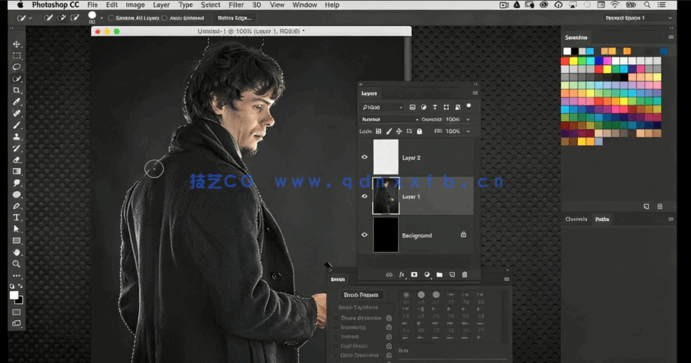Create a new group folder in Layers panel
The width and height of the screenshot is (691, 363).
click(x=439, y=274)
